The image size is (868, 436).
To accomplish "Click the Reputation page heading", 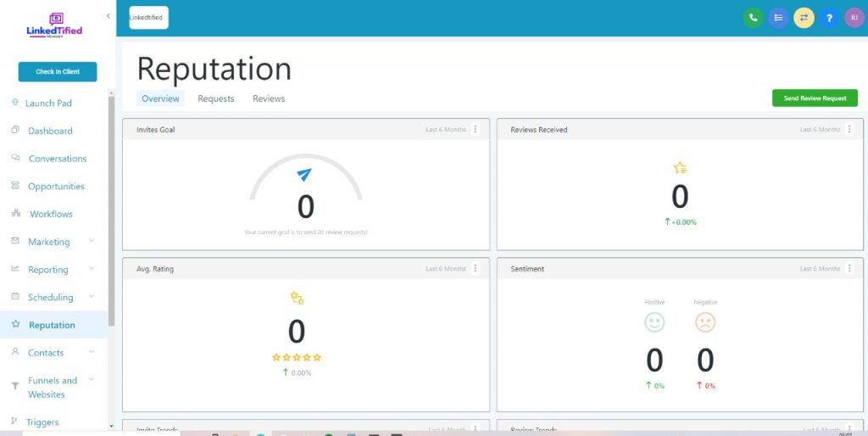I will [214, 69].
